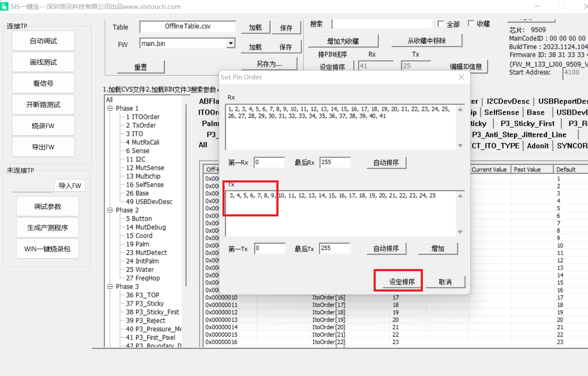This screenshot has height=376, width=588.
Task: Open the FW main.bin dropdown
Action: tap(231, 43)
